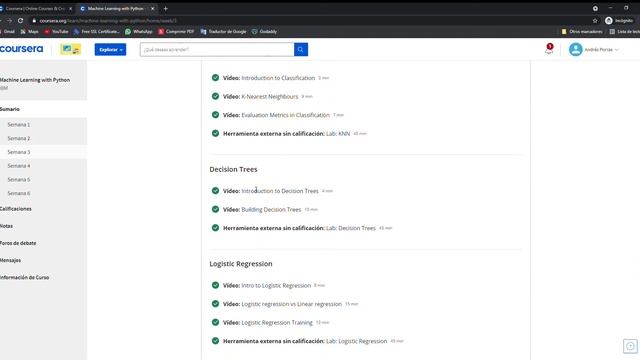The width and height of the screenshot is (640, 360).
Task: Click completed checkmark beside K-Nearest Neighbours
Action: (215, 96)
